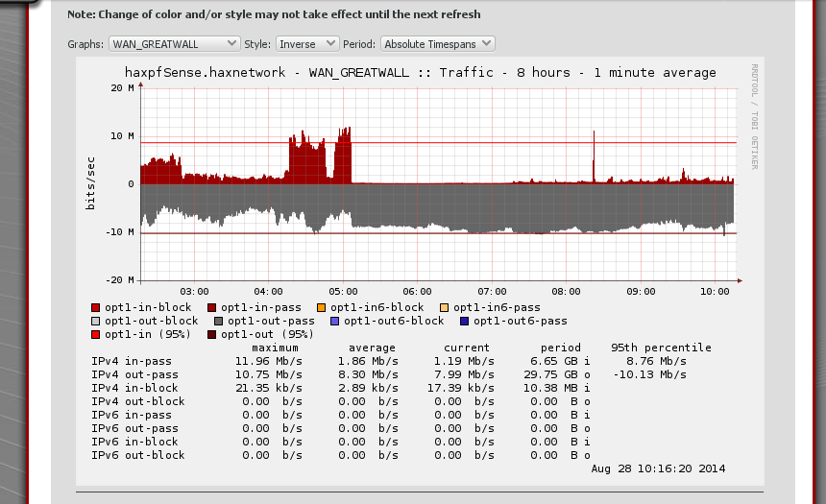Click the IPv6 out-block row label
This screenshot has height=504, width=826.
click(x=138, y=456)
